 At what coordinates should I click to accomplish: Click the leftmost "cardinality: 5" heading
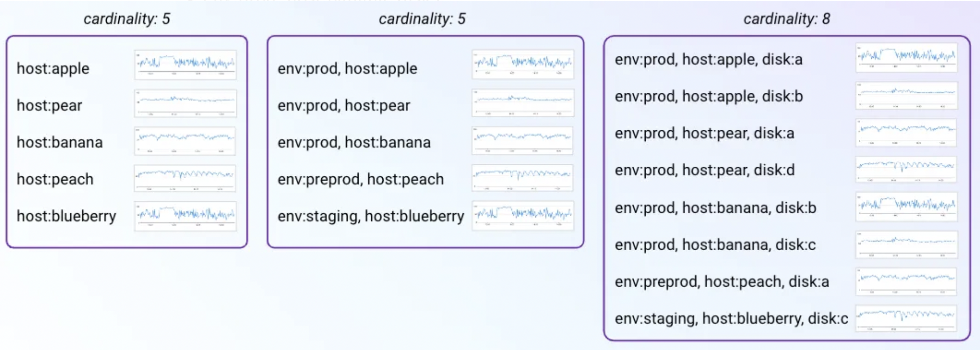tap(127, 18)
